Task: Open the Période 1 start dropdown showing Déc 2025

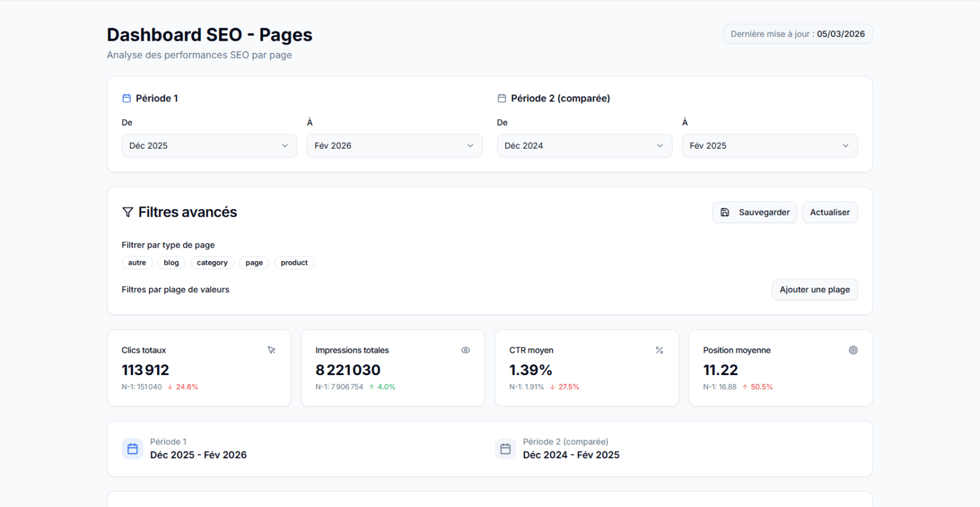Action: click(x=209, y=145)
